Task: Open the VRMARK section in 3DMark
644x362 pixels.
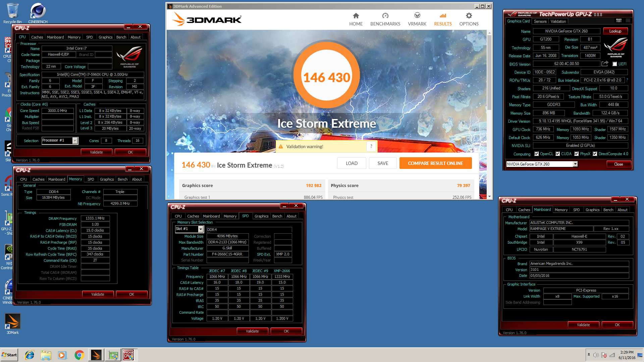Action: [x=417, y=19]
